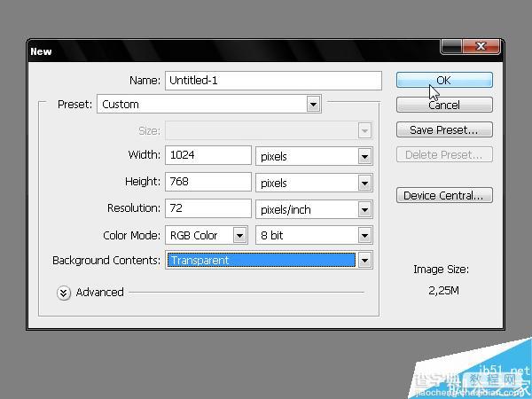
Task: Select the Transparent background contents field
Action: pos(262,260)
